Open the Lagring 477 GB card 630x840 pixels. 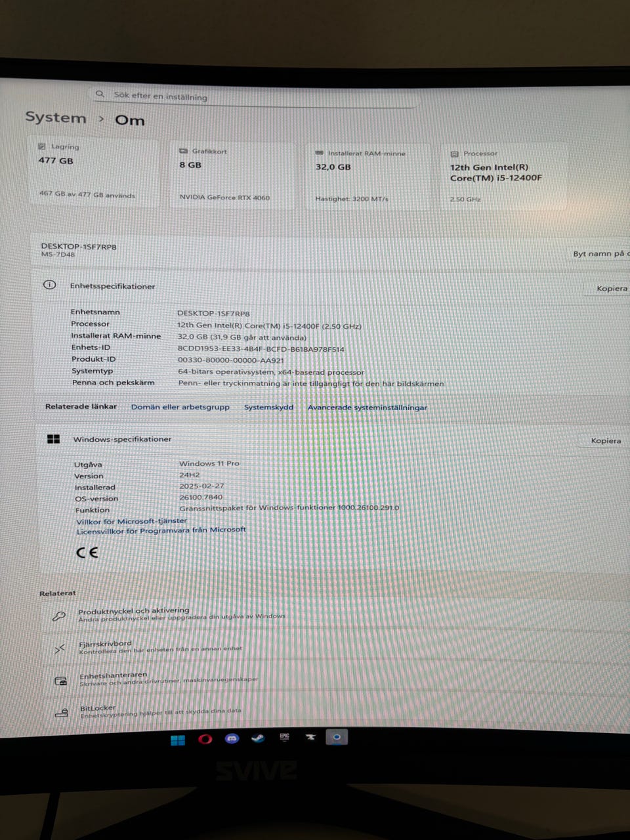click(93, 172)
